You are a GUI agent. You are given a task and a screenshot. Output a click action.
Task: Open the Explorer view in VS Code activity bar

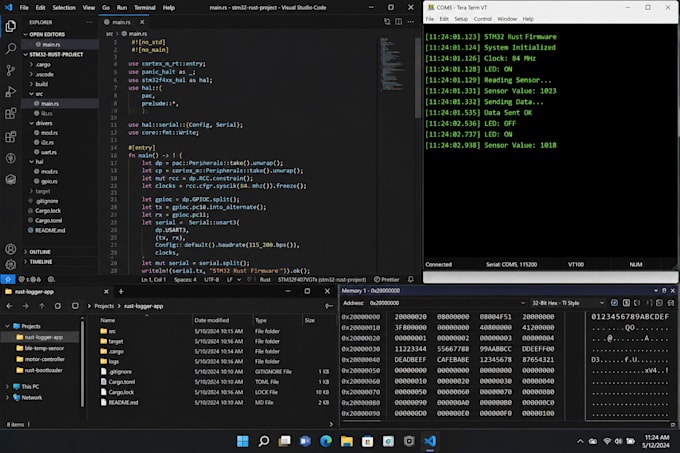(10, 26)
